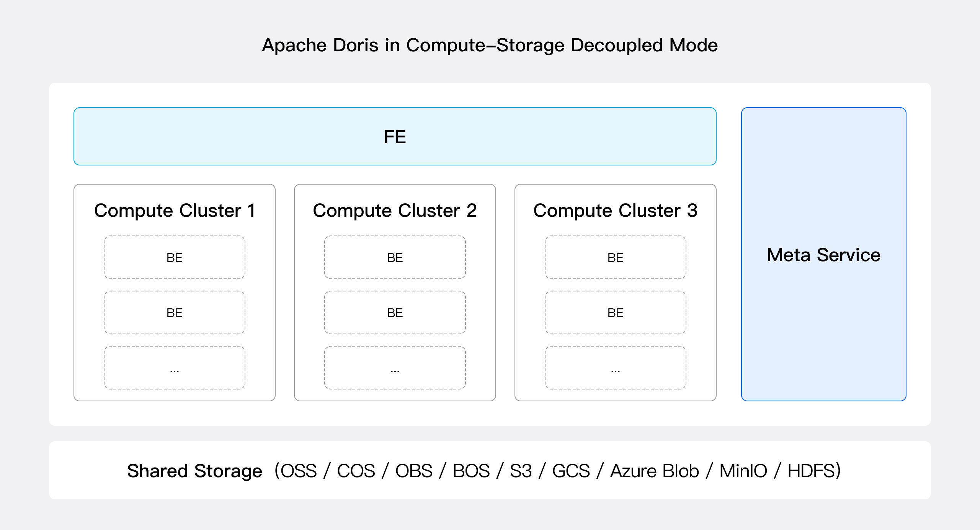
Task: Select second BE node in Compute Cluster 3
Action: [x=616, y=312]
